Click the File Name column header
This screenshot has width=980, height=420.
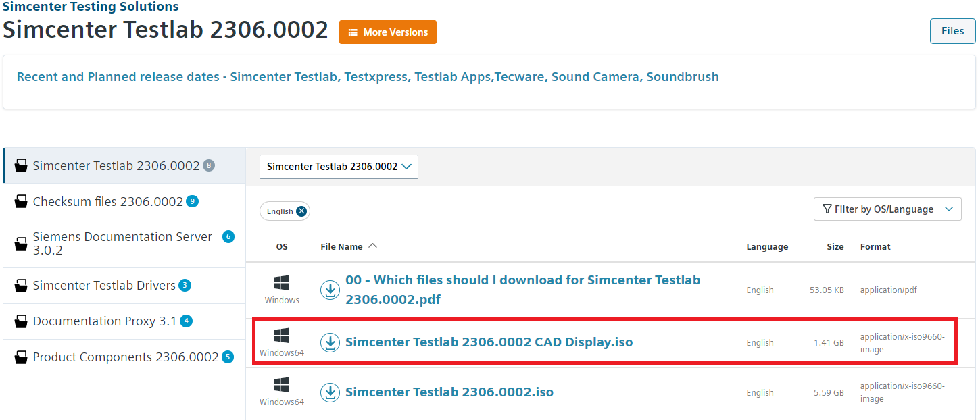(x=341, y=246)
